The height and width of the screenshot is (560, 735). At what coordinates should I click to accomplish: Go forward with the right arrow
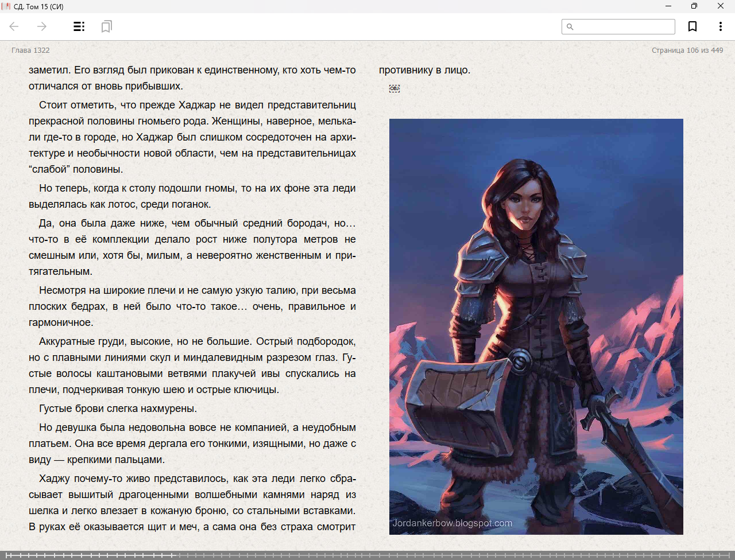point(42,26)
